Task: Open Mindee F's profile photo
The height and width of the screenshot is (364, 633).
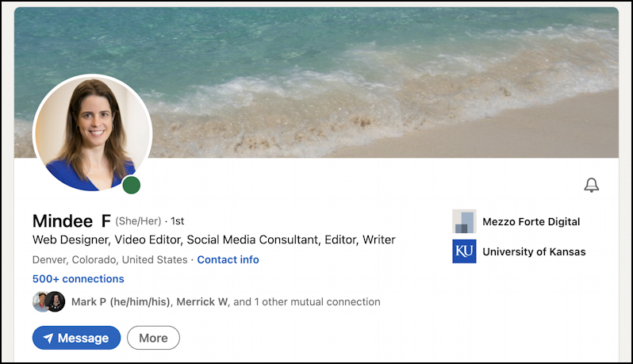Action: point(93,133)
